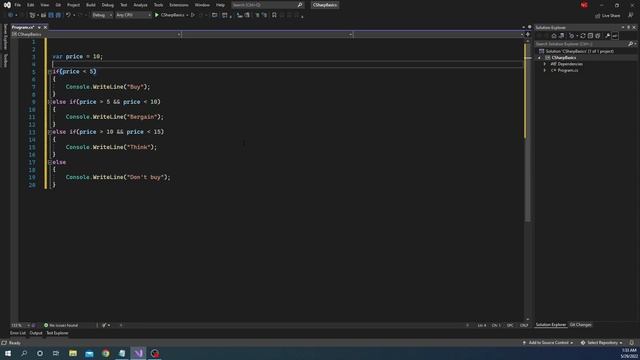640x360 pixels.
Task: Open the Tools menu
Action: (158, 5)
